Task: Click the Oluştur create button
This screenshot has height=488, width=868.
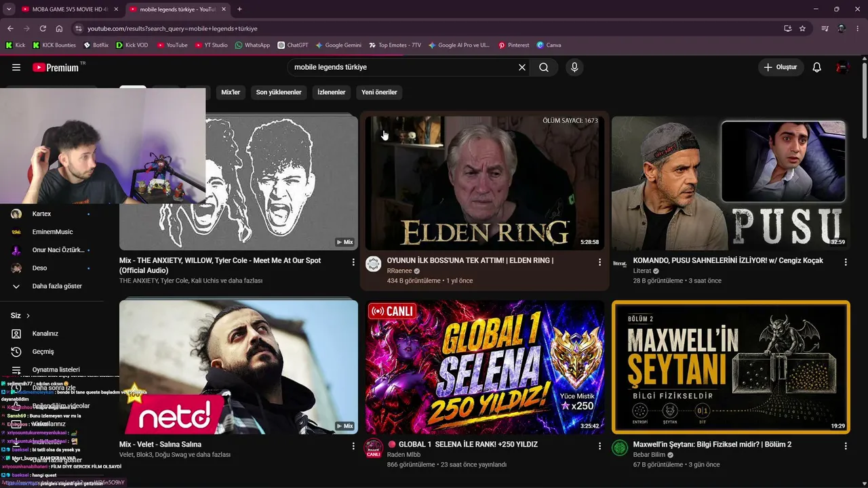Action: (781, 67)
